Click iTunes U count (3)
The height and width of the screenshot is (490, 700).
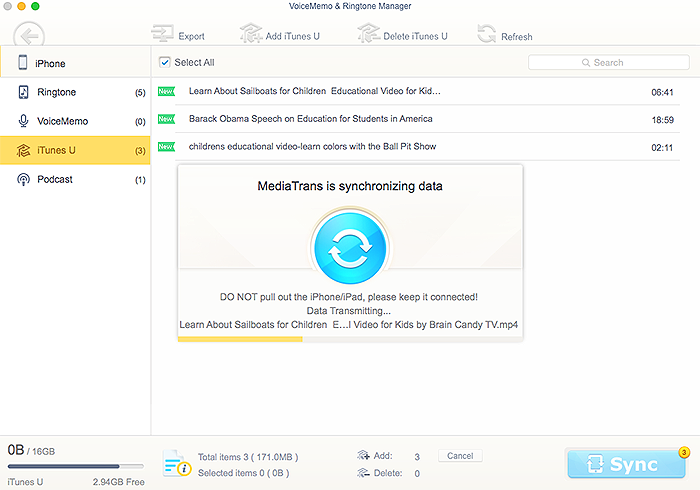(x=140, y=151)
